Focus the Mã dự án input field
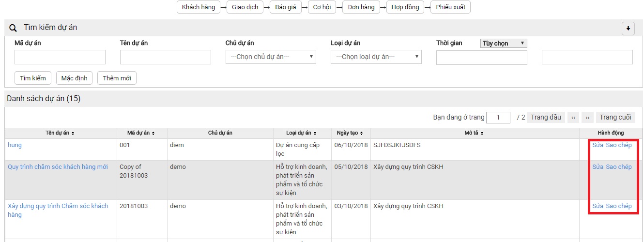This screenshot has height=242, width=644. click(x=60, y=57)
